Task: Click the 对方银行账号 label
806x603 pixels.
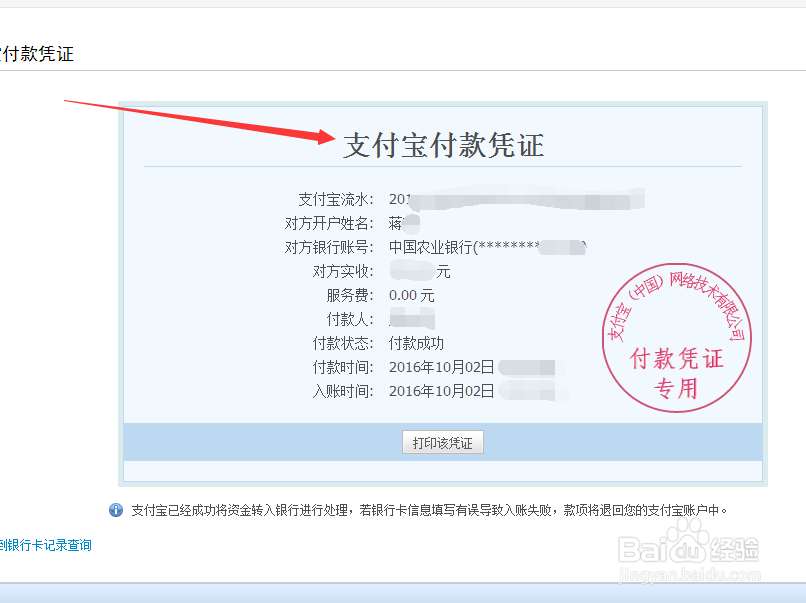Action: tap(329, 247)
